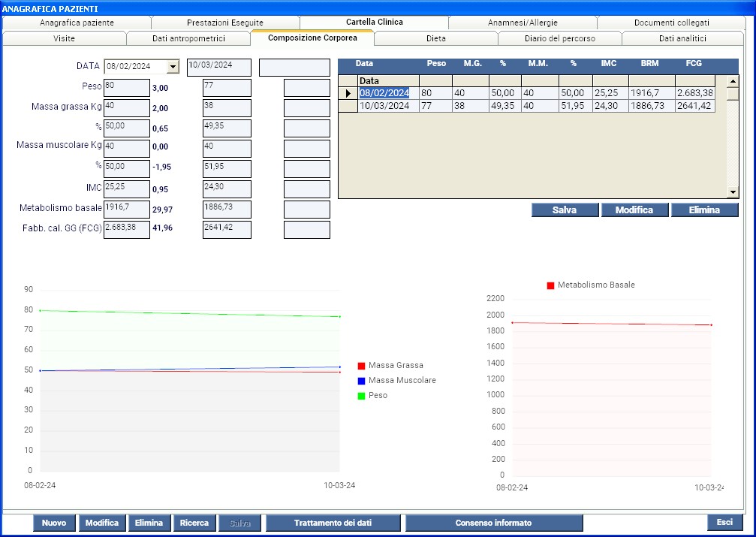Switch to the Dieta tab
This screenshot has height=537, width=756.
435,38
